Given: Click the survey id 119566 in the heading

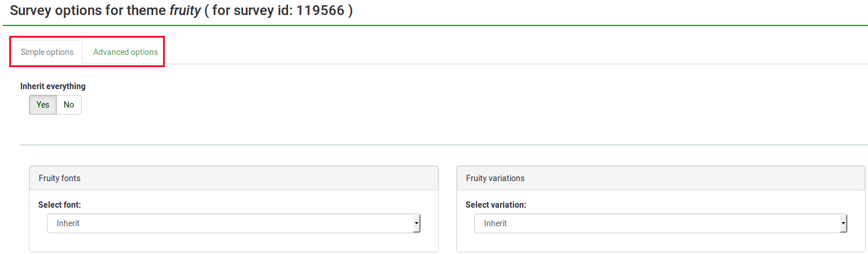Looking at the screenshot, I should tap(322, 11).
